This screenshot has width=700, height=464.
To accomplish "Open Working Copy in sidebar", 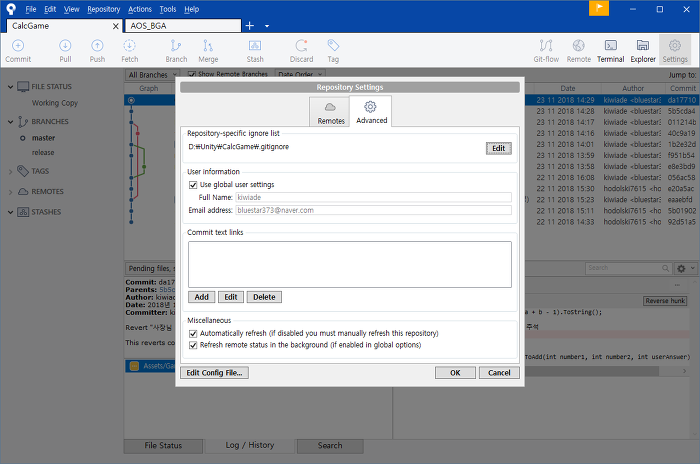I will pos(54,103).
